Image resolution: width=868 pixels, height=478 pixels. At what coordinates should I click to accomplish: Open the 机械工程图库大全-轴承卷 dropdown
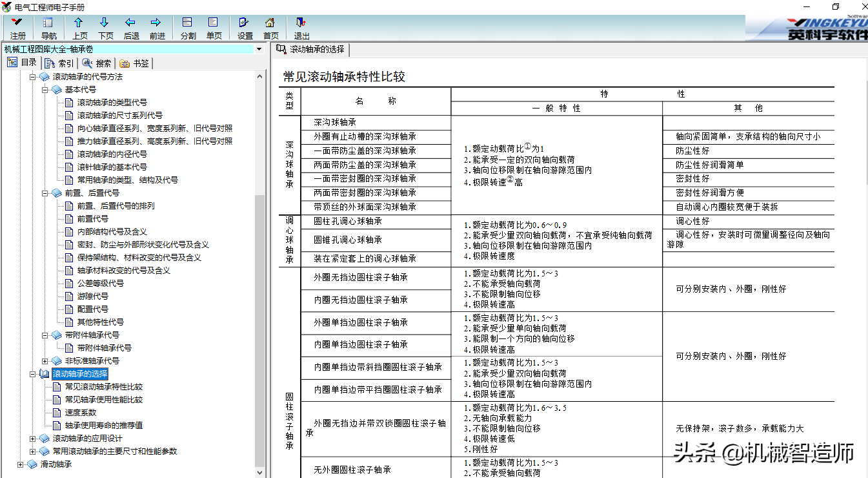tap(259, 49)
